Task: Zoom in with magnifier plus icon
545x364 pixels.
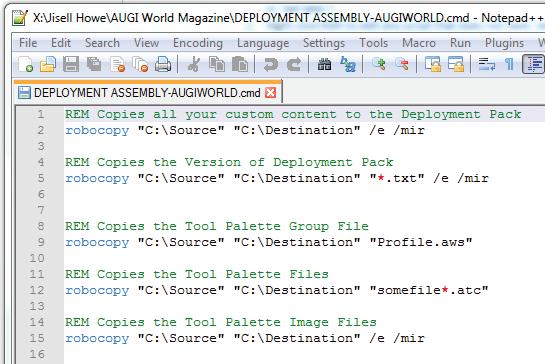Action: 379,64
